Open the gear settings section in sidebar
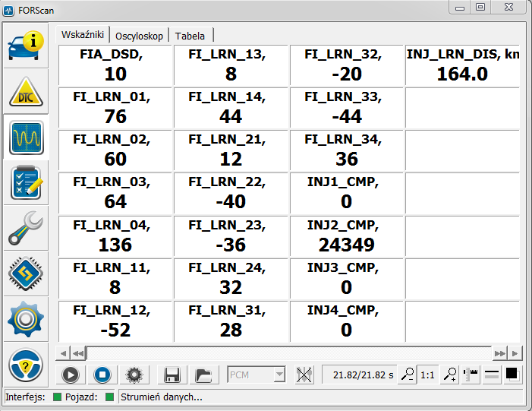Screen dimensions: 532x411 [x=26, y=318]
